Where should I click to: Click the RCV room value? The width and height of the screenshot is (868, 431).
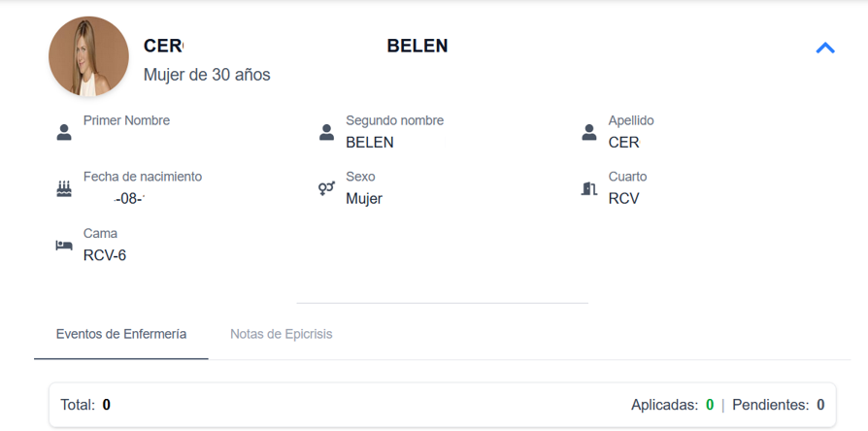click(x=623, y=199)
